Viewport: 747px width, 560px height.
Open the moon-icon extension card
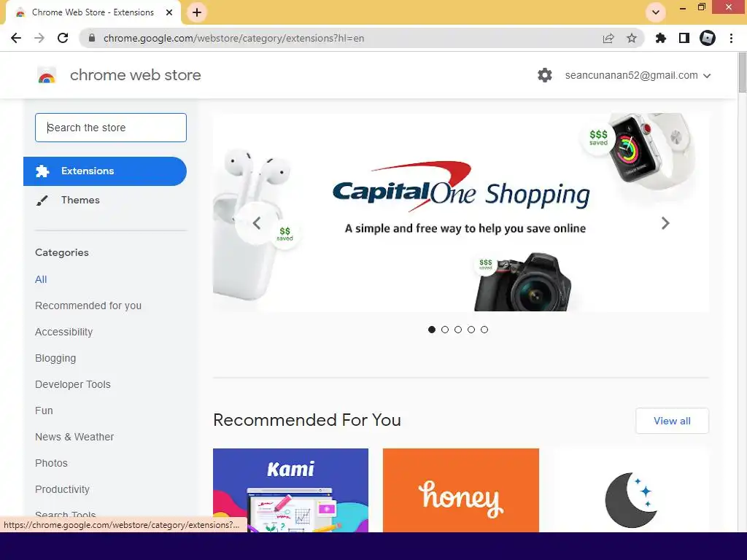631,490
